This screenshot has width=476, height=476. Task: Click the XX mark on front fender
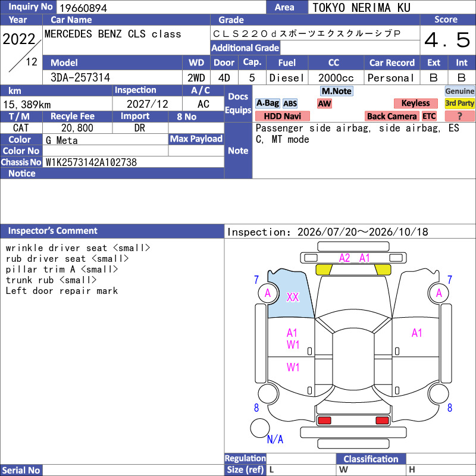[293, 297]
